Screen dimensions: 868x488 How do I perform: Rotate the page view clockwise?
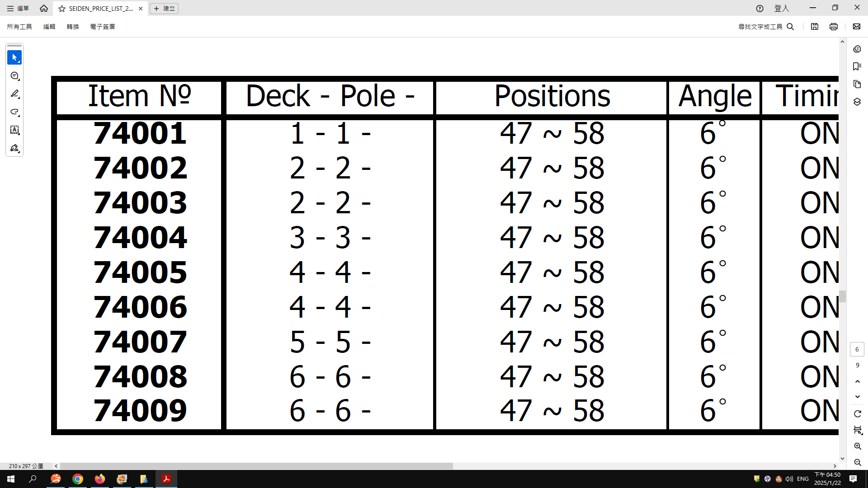pos(857,413)
